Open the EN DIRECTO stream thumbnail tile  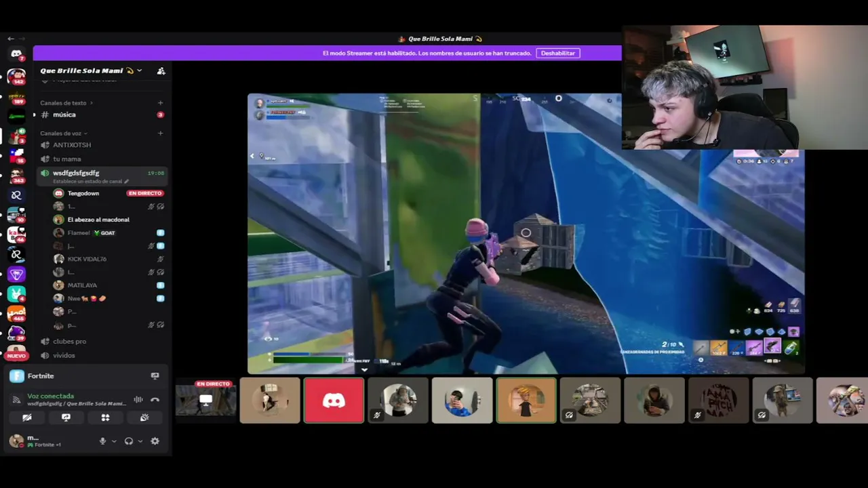(206, 401)
